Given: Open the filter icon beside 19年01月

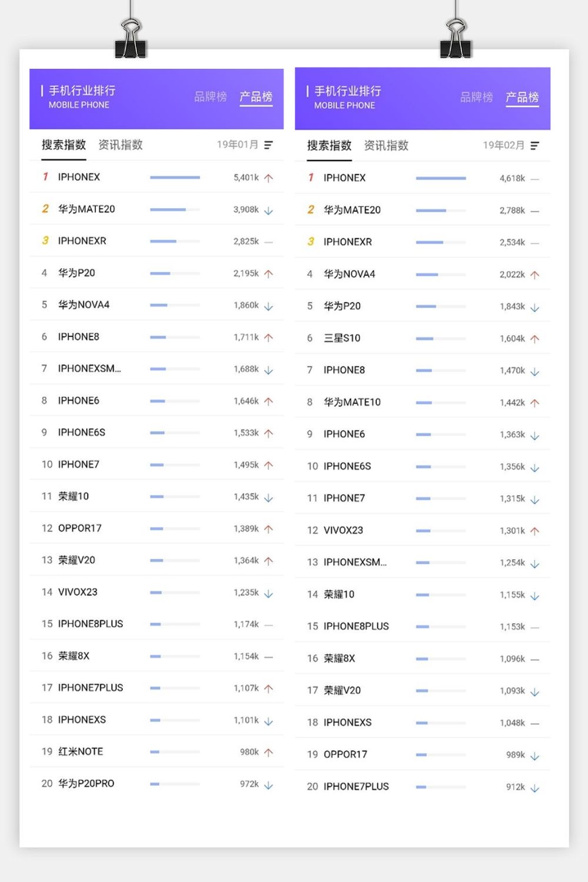Looking at the screenshot, I should click(x=269, y=145).
